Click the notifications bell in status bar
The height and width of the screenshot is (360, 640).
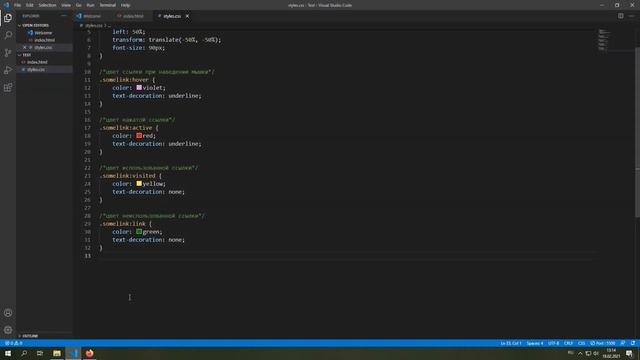coord(633,343)
